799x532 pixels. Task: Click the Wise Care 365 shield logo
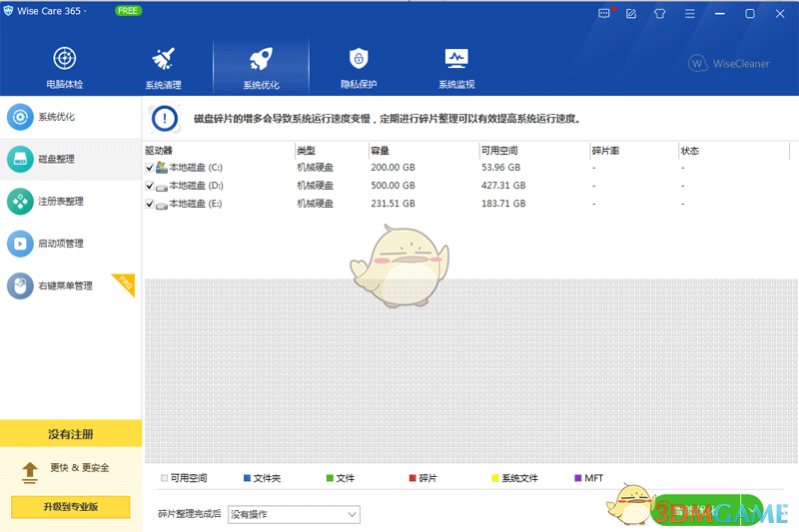(x=8, y=11)
